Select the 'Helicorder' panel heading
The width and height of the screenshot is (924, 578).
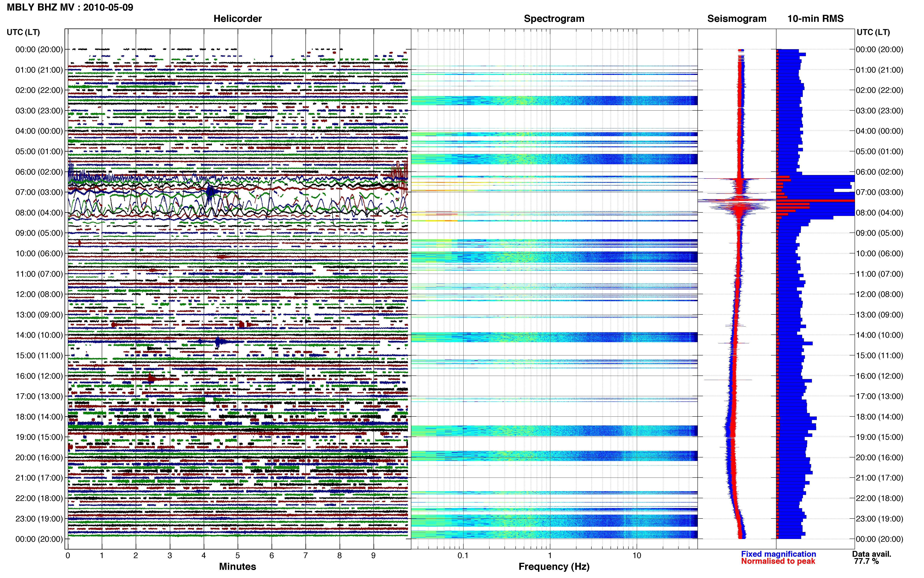point(238,18)
